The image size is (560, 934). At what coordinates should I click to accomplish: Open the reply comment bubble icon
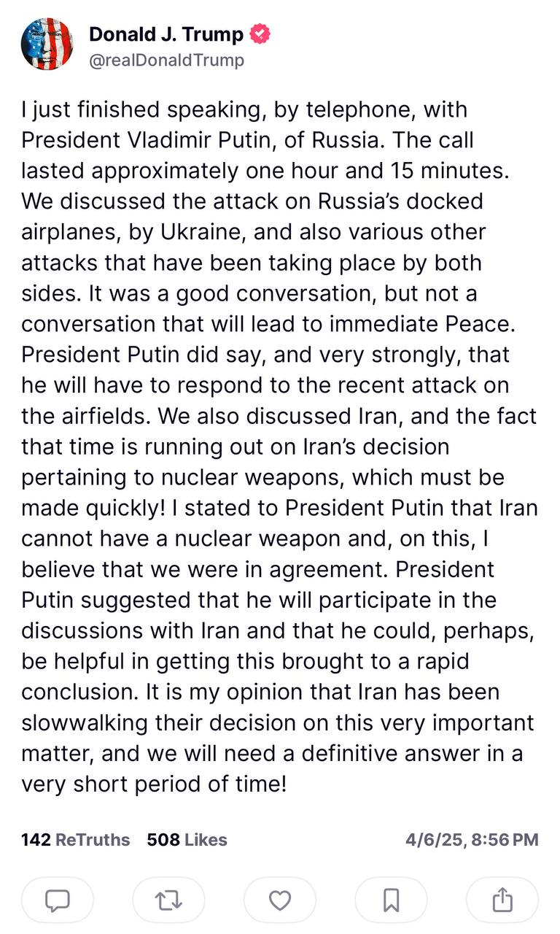point(58,901)
